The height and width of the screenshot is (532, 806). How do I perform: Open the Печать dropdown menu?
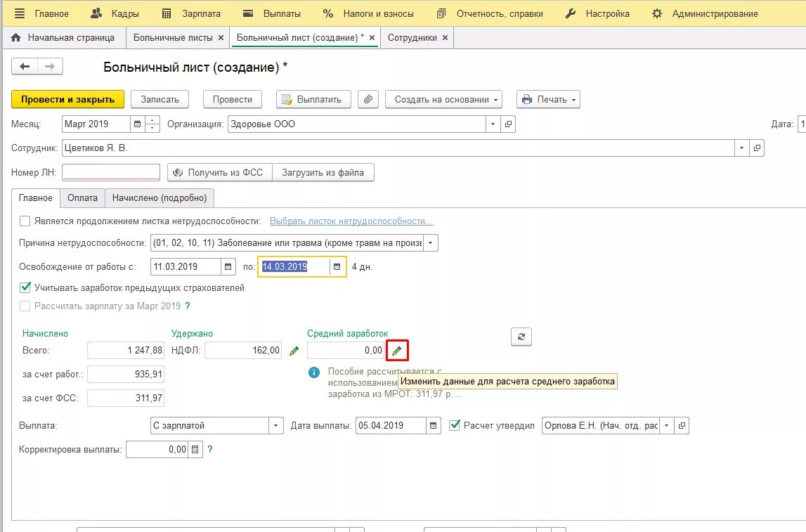coord(549,99)
